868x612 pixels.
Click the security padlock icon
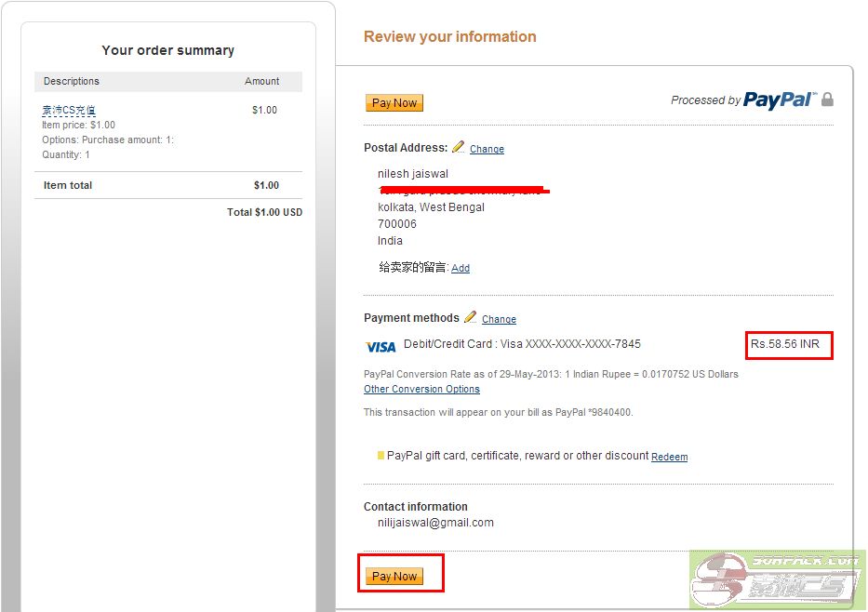pos(827,100)
